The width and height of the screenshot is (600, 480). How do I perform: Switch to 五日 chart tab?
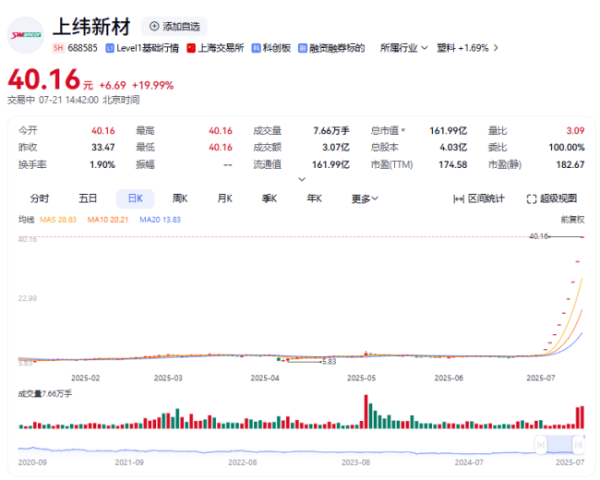point(88,198)
